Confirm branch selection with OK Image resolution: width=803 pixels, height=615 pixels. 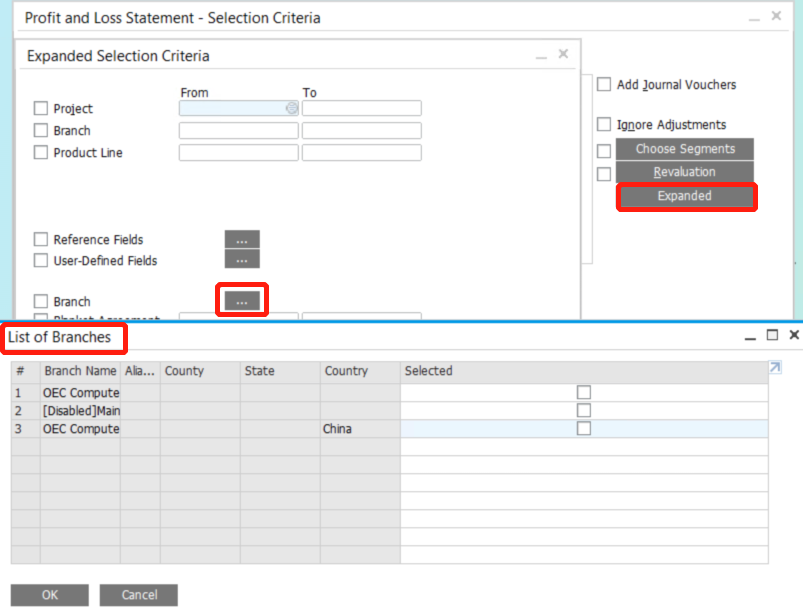(x=49, y=594)
